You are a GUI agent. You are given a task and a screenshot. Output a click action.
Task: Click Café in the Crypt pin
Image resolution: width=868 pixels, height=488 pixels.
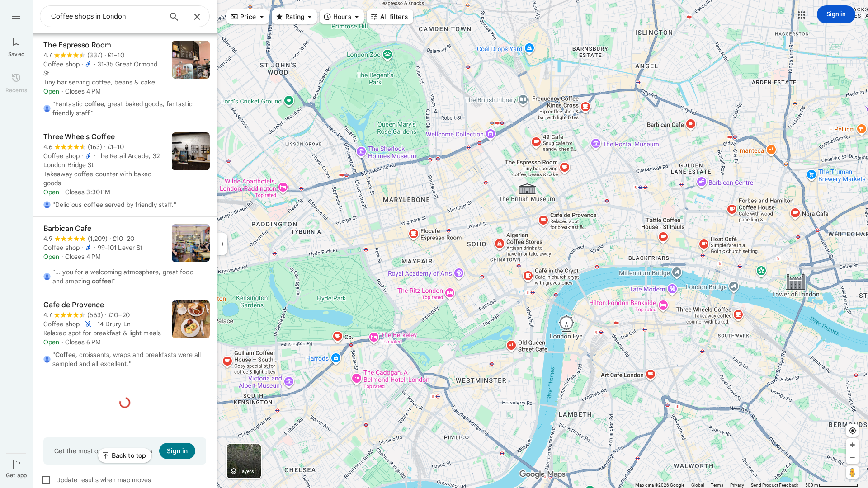click(528, 276)
